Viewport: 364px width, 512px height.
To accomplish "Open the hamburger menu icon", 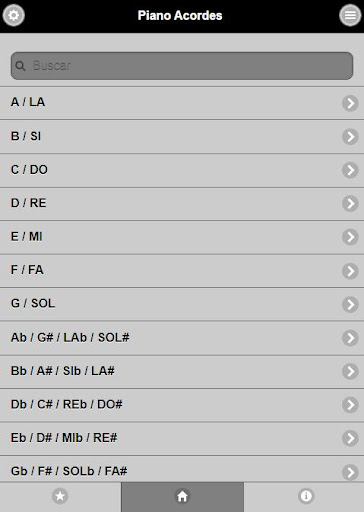I will [350, 15].
